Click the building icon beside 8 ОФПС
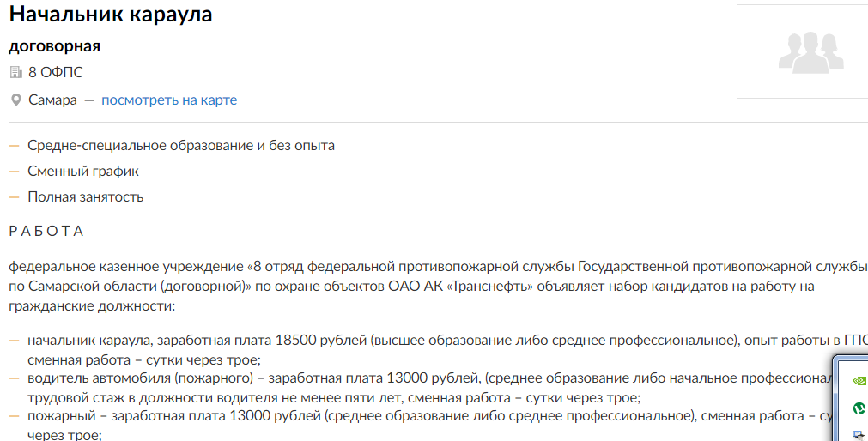Screen dimensions: 868x441 coord(16,72)
